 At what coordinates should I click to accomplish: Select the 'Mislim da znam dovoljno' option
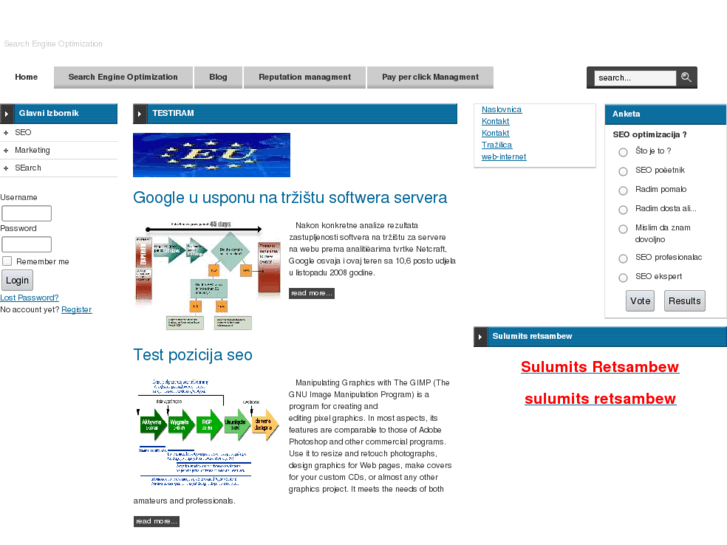(x=623, y=229)
